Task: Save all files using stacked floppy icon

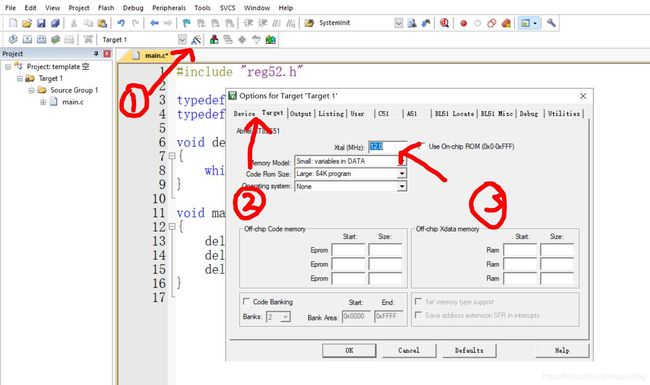Action: (x=55, y=23)
